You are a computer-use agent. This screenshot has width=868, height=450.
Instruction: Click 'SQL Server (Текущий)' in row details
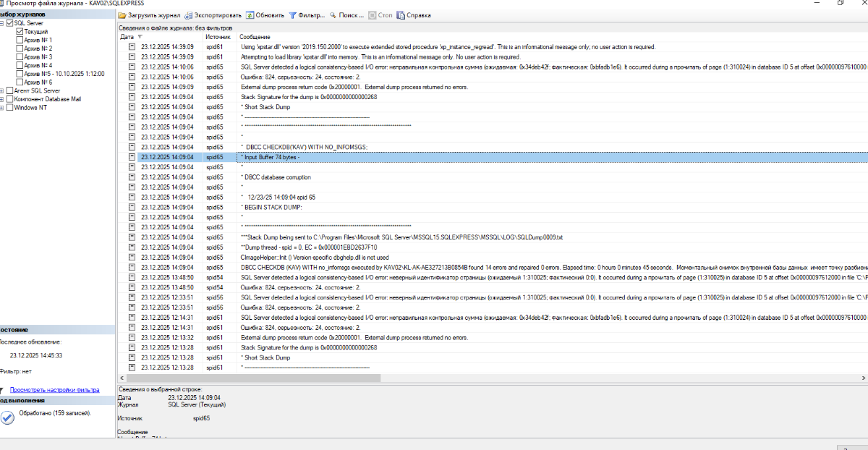pos(197,405)
